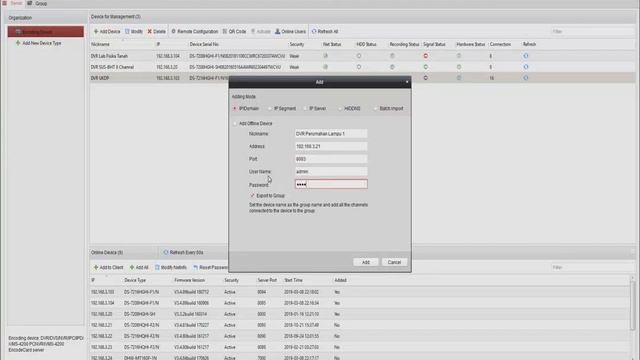The height and width of the screenshot is (360, 640).
Task: Click the User Name field containing admin
Action: [331, 171]
